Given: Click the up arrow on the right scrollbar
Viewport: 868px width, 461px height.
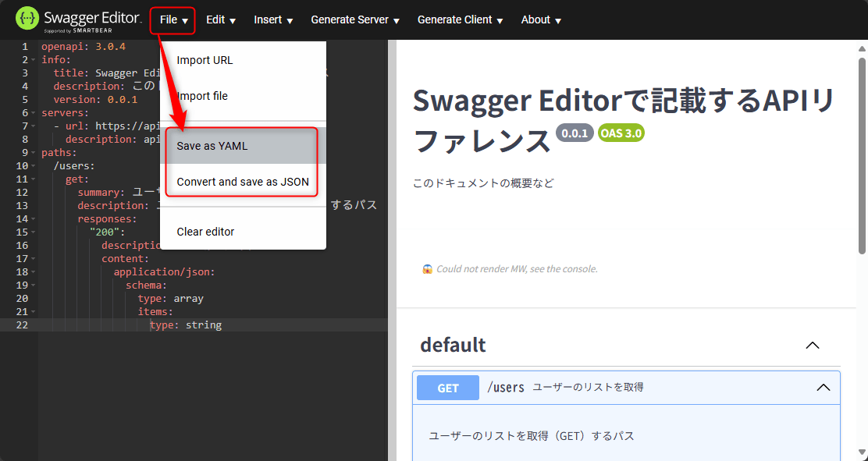Looking at the screenshot, I should click(x=861, y=48).
